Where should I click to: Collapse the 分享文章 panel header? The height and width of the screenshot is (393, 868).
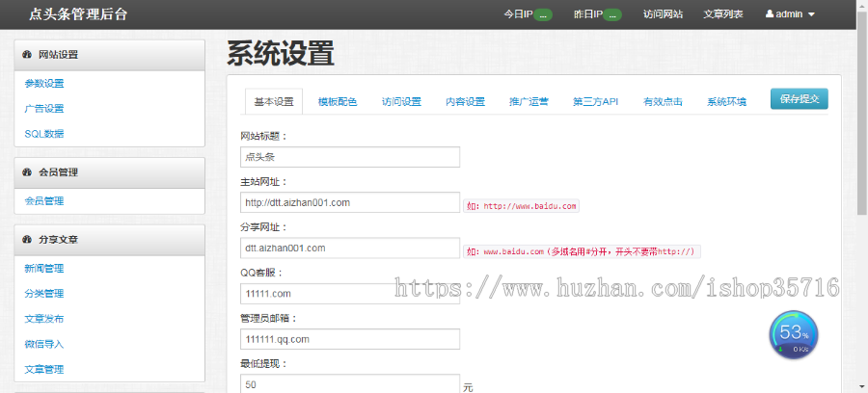point(110,240)
